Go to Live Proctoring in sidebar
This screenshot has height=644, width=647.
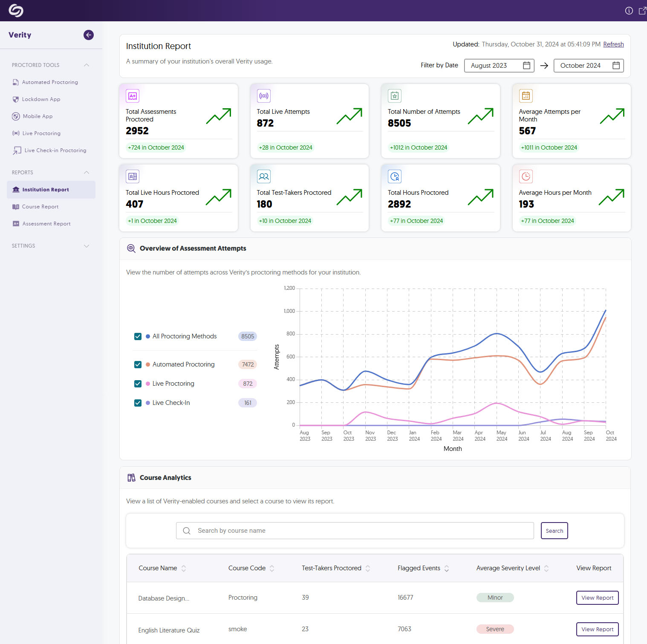(41, 133)
